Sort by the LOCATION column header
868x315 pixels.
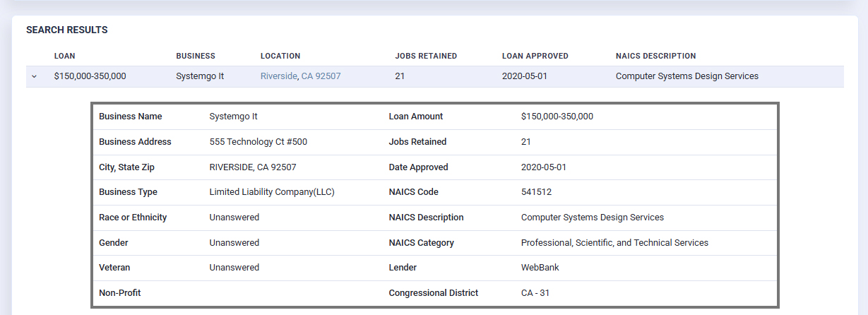280,56
